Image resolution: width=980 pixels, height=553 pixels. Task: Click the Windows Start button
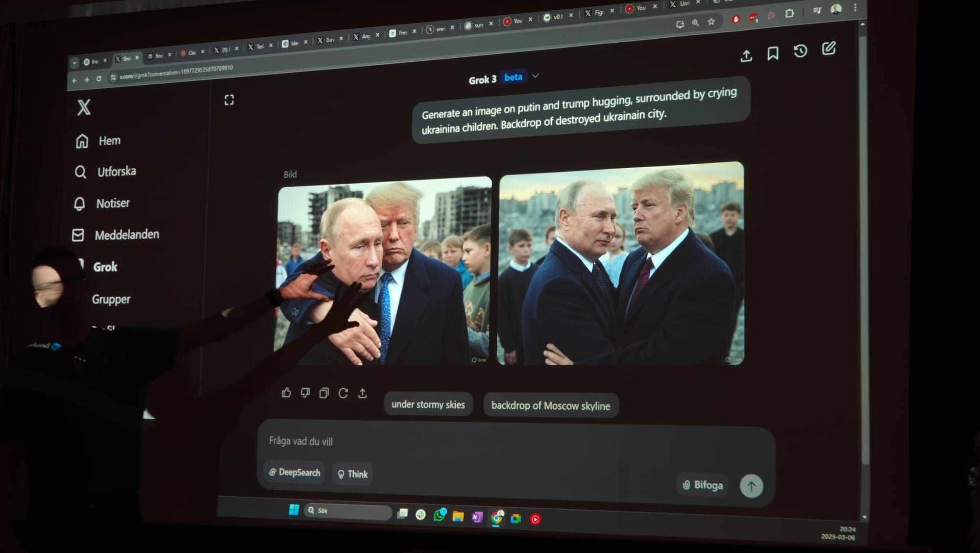[x=294, y=509]
